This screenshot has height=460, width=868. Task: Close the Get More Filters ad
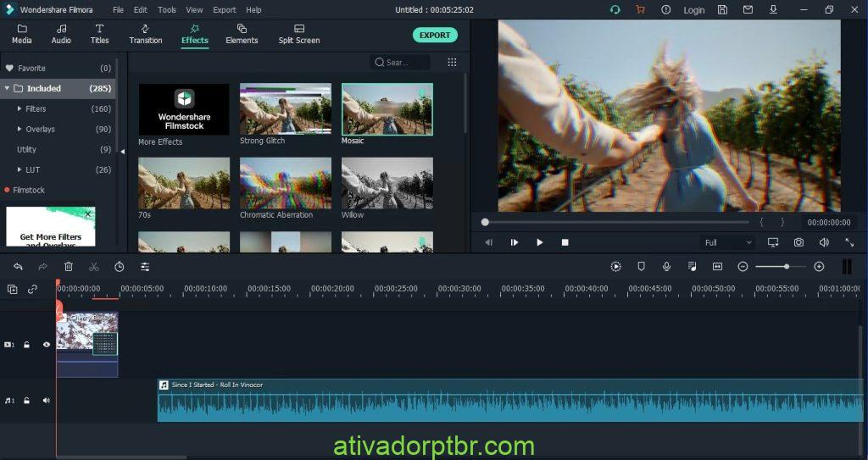pos(87,214)
